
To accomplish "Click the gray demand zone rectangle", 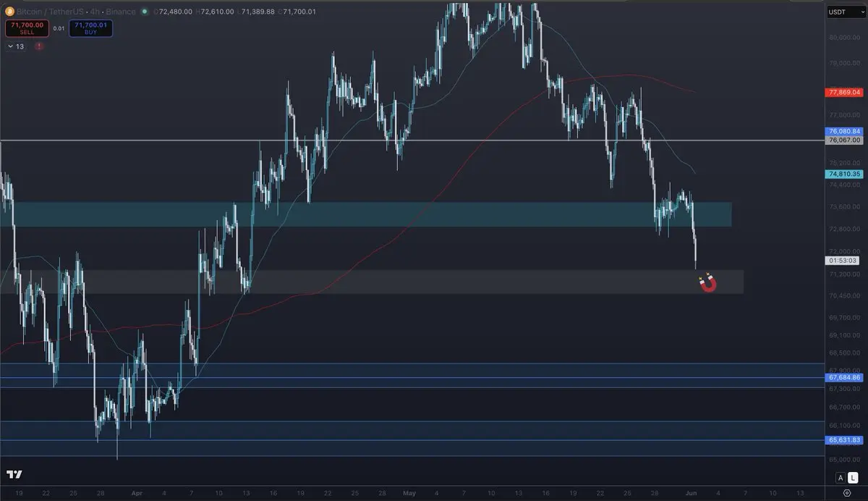I will (x=371, y=282).
